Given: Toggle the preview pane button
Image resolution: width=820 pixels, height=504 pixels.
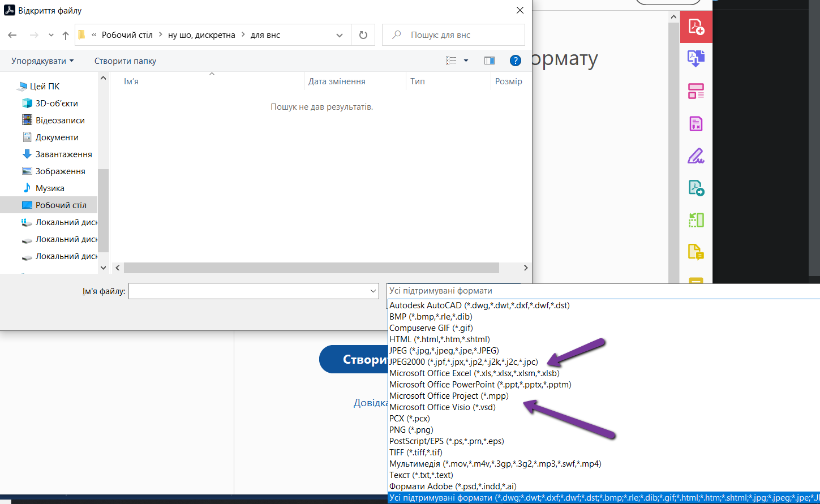Looking at the screenshot, I should point(489,61).
